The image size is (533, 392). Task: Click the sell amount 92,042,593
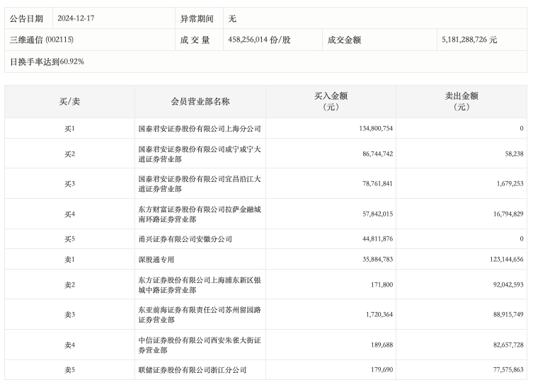pyautogui.click(x=508, y=284)
